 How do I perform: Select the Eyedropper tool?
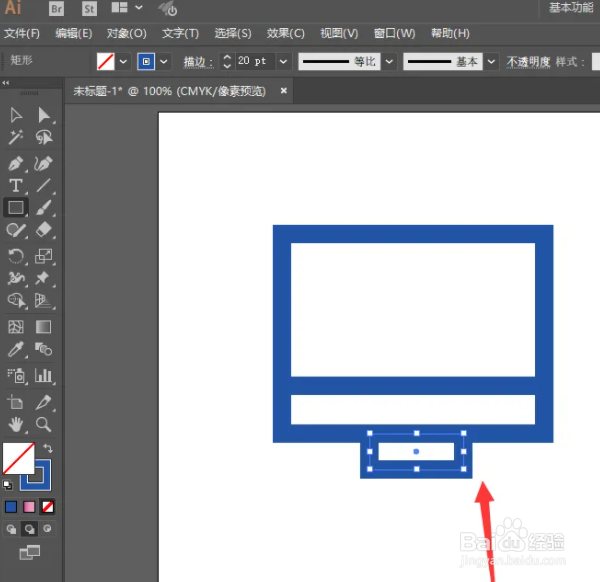[x=16, y=349]
